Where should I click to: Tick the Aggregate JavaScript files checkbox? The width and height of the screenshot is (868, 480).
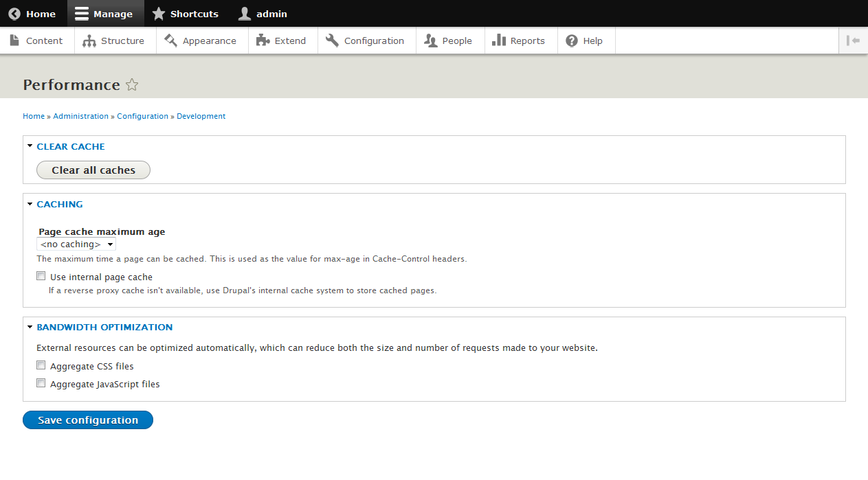click(41, 384)
